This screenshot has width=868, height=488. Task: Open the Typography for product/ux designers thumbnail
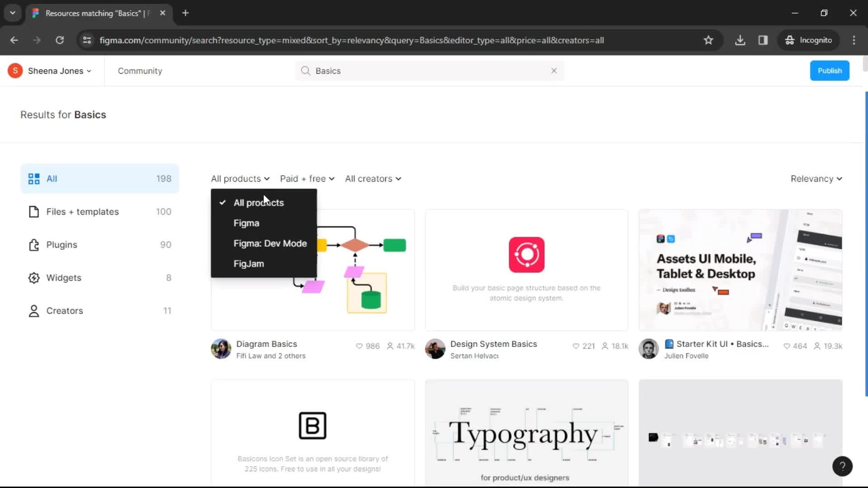527,433
